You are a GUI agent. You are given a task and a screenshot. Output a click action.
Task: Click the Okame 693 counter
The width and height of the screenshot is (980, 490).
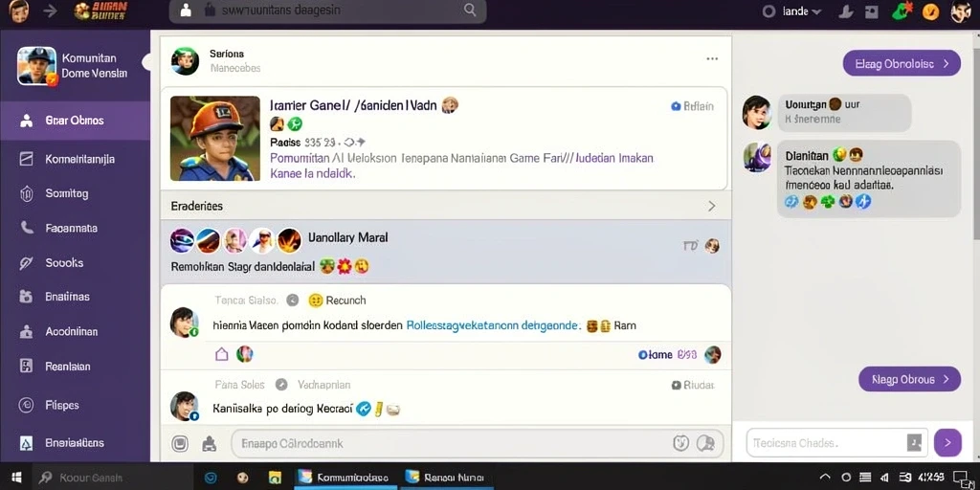tap(667, 355)
